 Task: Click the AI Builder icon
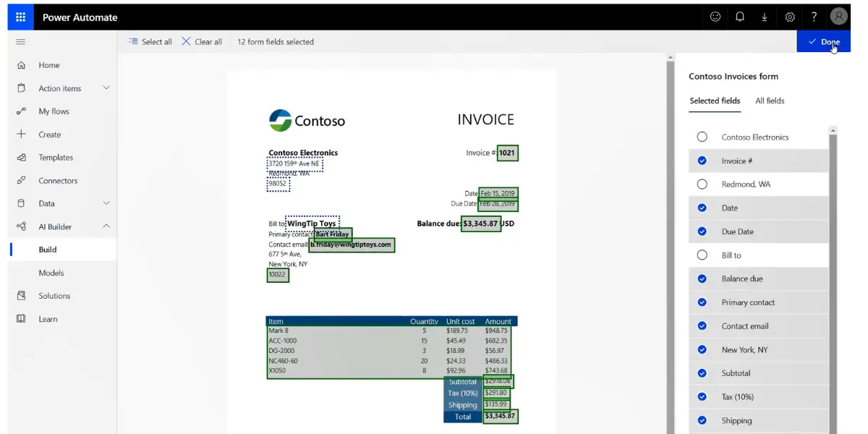21,226
